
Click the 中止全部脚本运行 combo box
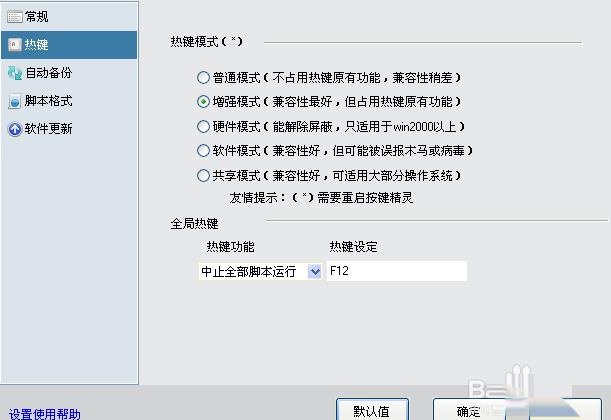click(260, 271)
